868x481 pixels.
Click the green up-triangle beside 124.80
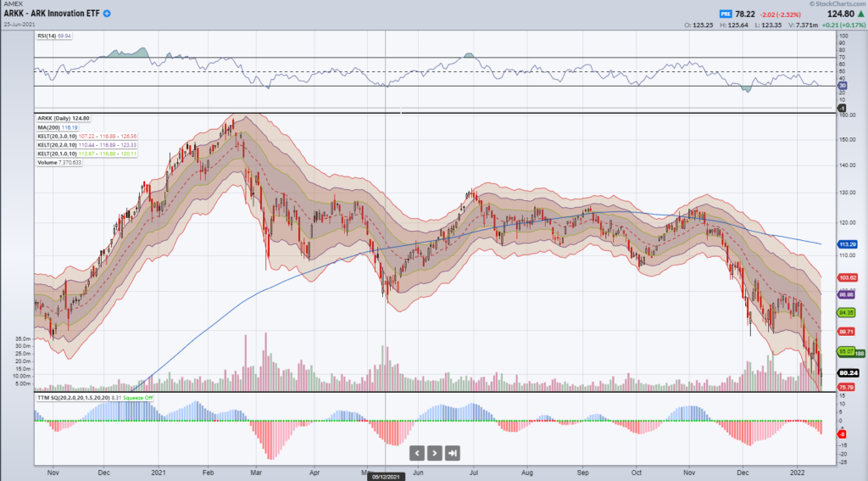(x=861, y=14)
